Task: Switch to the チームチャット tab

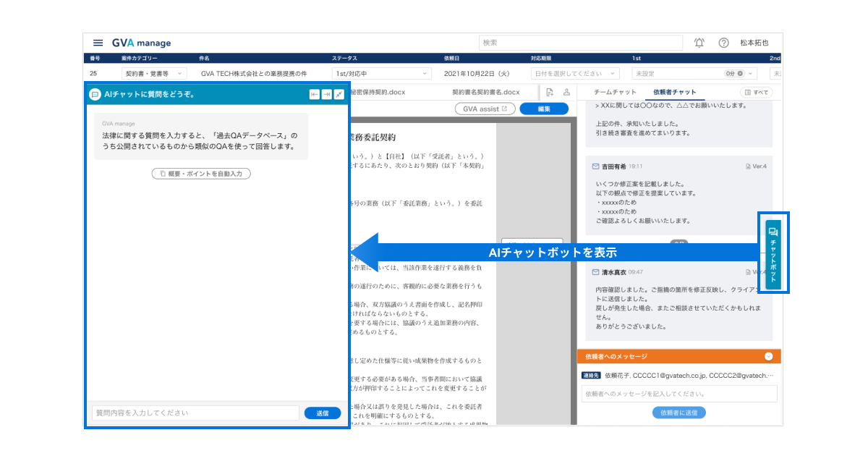Action: pyautogui.click(x=615, y=92)
